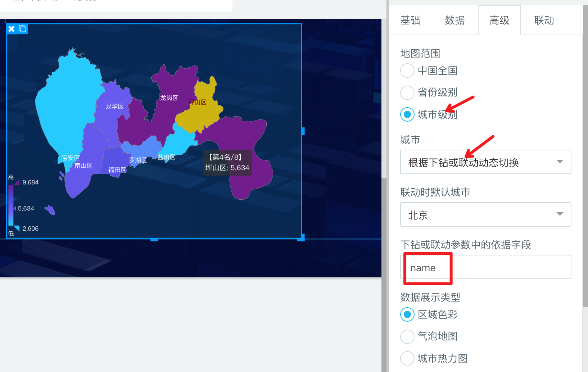
Task: Click the bottom-right corner handle of the map
Action: pyautogui.click(x=301, y=238)
